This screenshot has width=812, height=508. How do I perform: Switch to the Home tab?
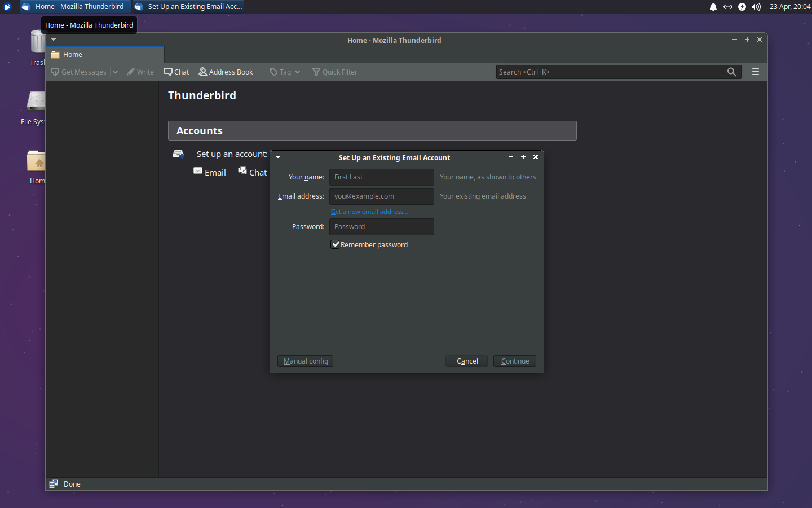(x=73, y=54)
